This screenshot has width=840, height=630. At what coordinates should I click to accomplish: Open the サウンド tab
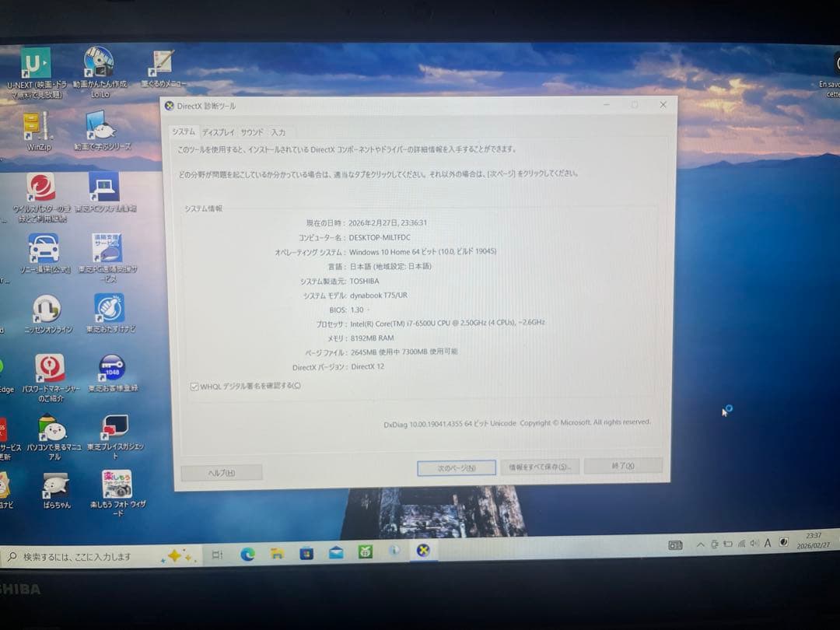tap(250, 132)
